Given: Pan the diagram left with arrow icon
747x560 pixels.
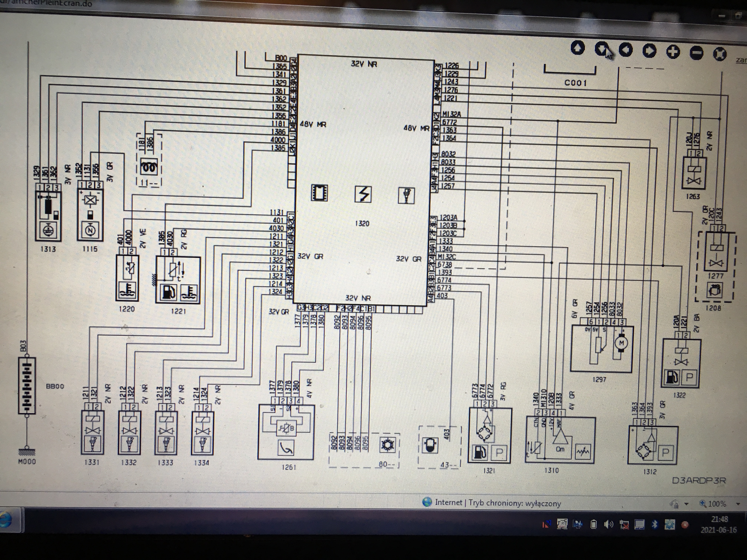Looking at the screenshot, I should click(625, 50).
